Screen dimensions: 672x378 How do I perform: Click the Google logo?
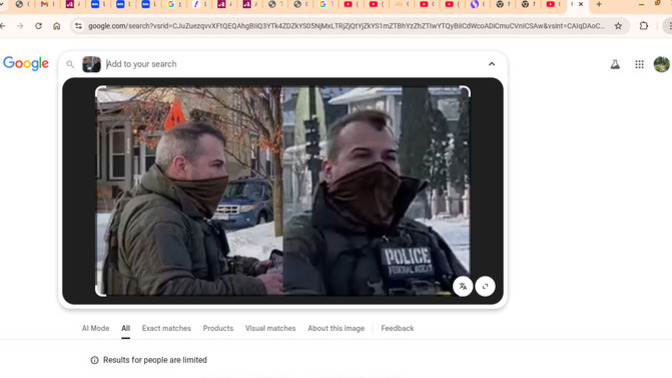coord(26,63)
